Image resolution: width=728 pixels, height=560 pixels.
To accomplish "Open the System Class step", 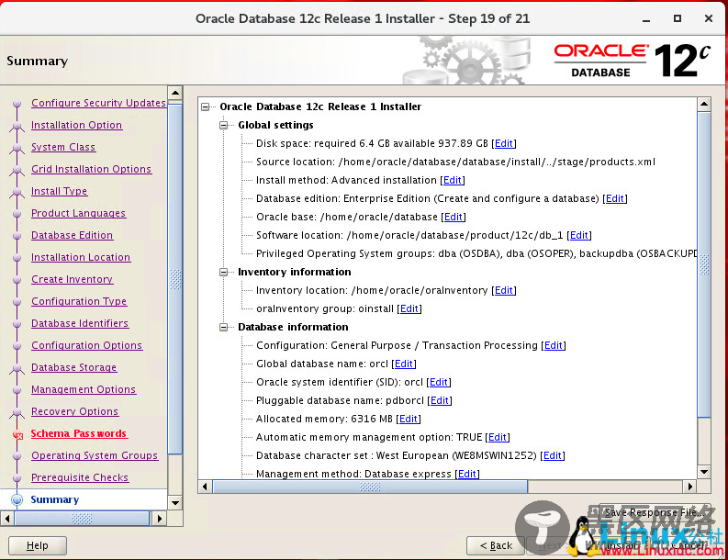I will 63,147.
